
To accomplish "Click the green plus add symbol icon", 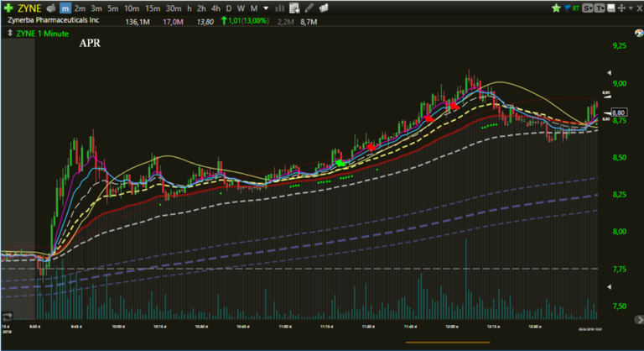I will click(x=8, y=8).
